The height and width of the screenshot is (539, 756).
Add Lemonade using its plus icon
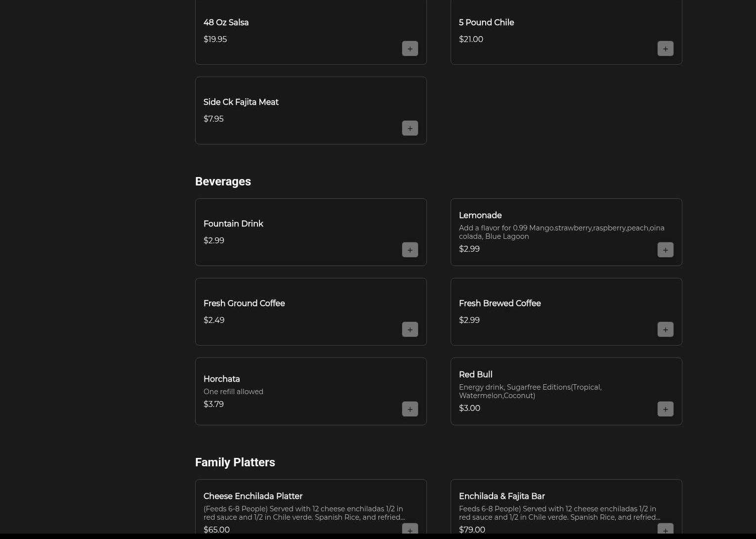(x=665, y=250)
